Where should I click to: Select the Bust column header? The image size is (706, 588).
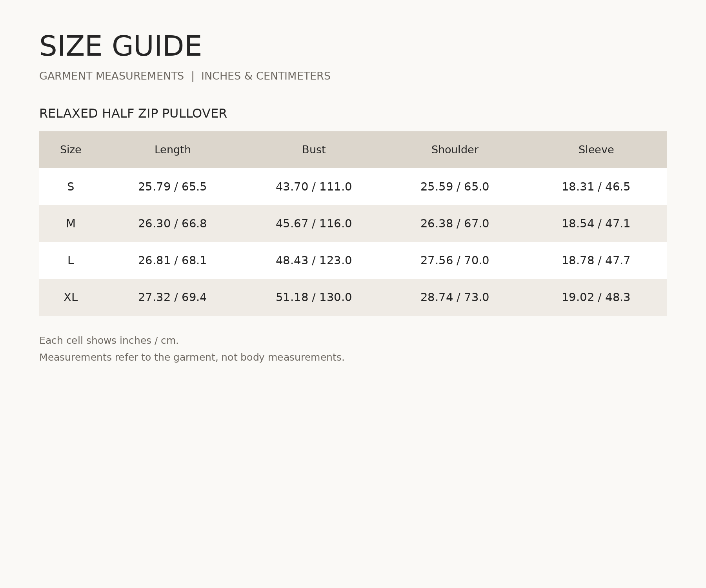click(314, 150)
